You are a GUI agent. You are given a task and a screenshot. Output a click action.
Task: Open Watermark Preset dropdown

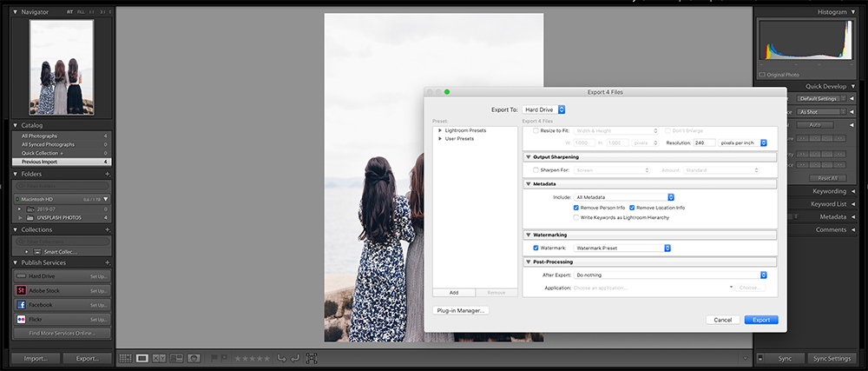coord(622,248)
